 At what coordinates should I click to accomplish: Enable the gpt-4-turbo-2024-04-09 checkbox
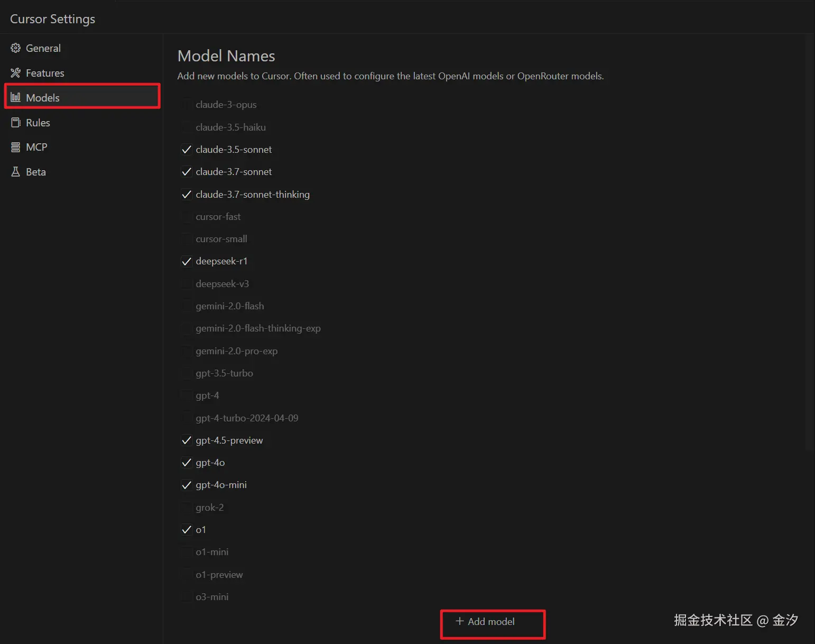coord(187,418)
